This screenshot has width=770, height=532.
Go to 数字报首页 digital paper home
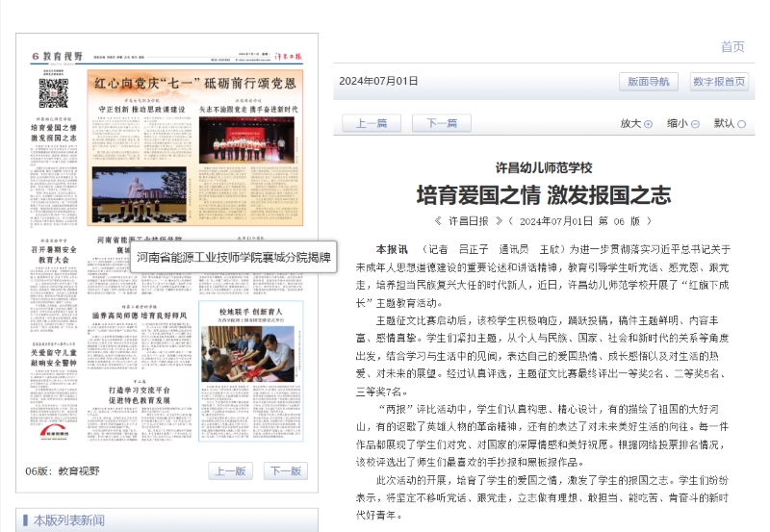coord(719,82)
